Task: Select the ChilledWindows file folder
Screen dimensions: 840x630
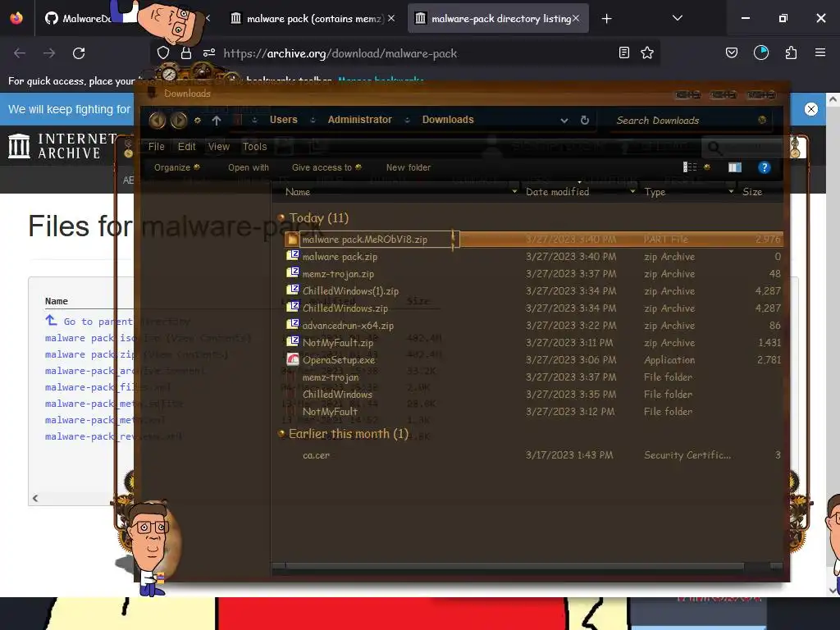Action: click(533, 395)
